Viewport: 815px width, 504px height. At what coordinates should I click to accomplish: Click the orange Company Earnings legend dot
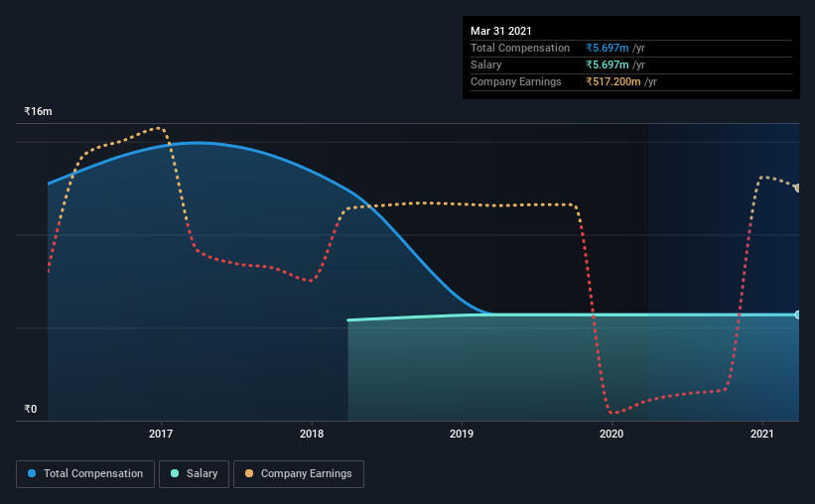(x=249, y=473)
